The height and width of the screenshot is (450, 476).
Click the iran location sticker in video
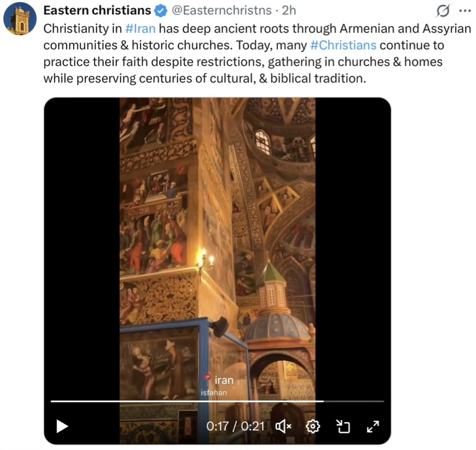point(224,380)
